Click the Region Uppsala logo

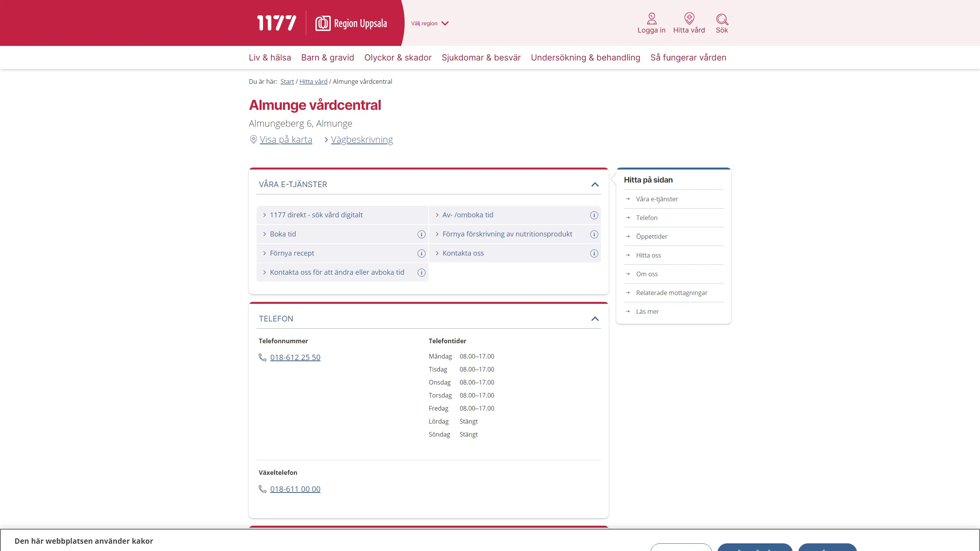coord(351,23)
